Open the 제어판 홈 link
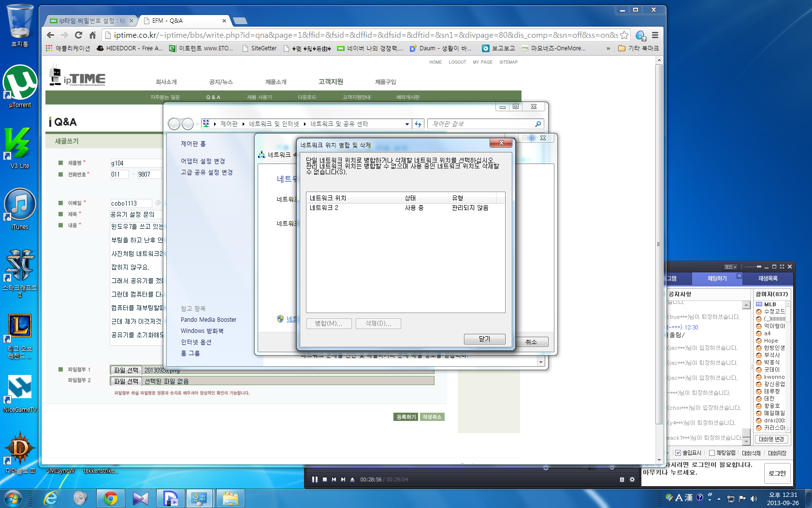This screenshot has height=508, width=812. click(x=193, y=144)
